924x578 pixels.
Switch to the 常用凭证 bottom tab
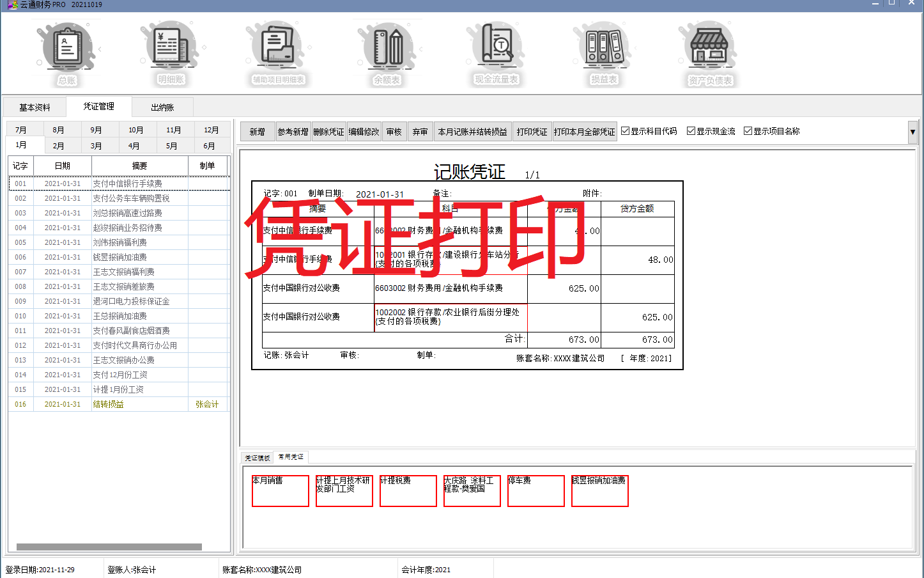pyautogui.click(x=291, y=457)
